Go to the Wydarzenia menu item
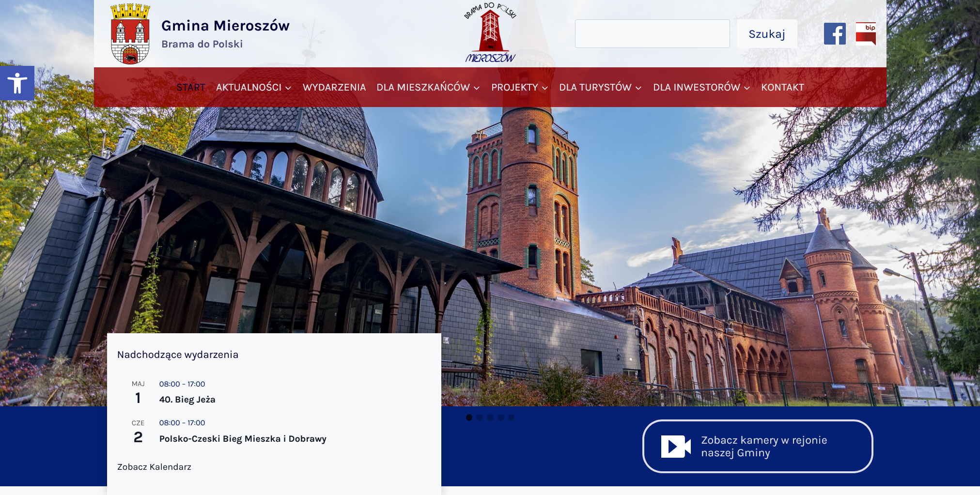 [334, 88]
